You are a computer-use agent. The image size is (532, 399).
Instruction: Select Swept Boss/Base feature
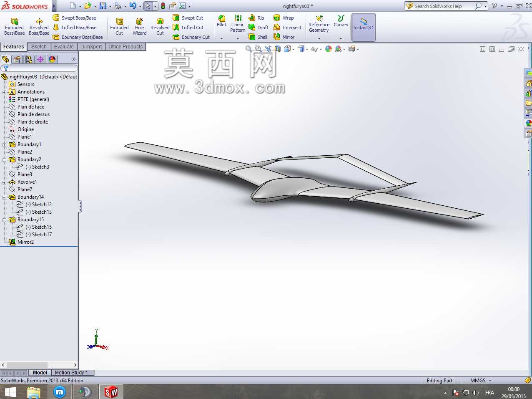(74, 18)
